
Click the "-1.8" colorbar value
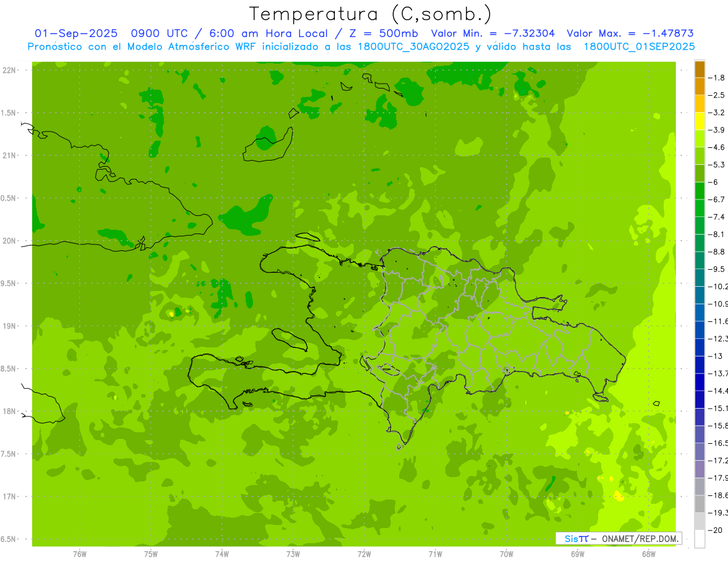[x=716, y=78]
